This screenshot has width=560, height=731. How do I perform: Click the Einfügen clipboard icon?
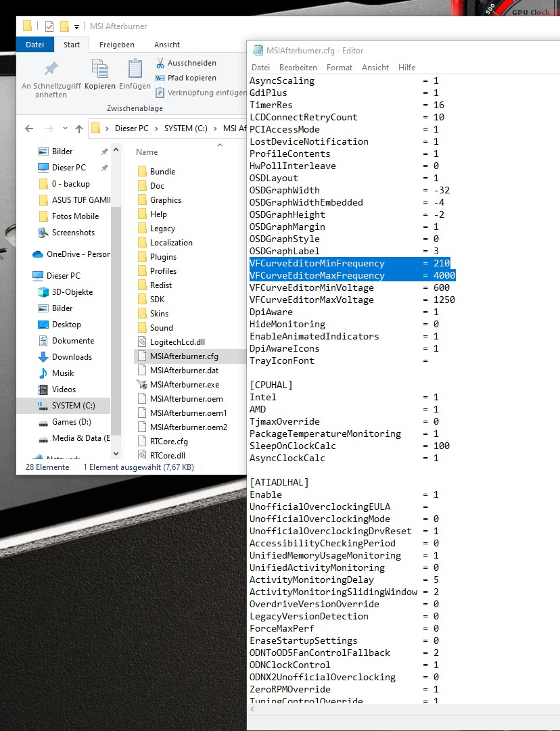135,68
